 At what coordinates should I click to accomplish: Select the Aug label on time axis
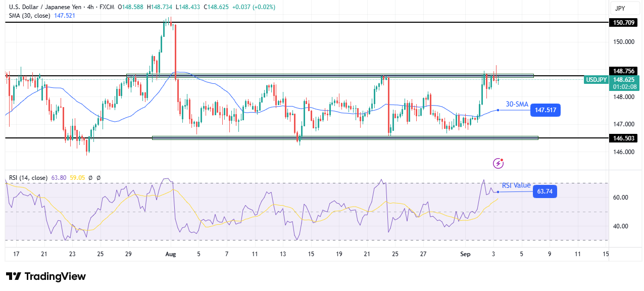(x=170, y=254)
